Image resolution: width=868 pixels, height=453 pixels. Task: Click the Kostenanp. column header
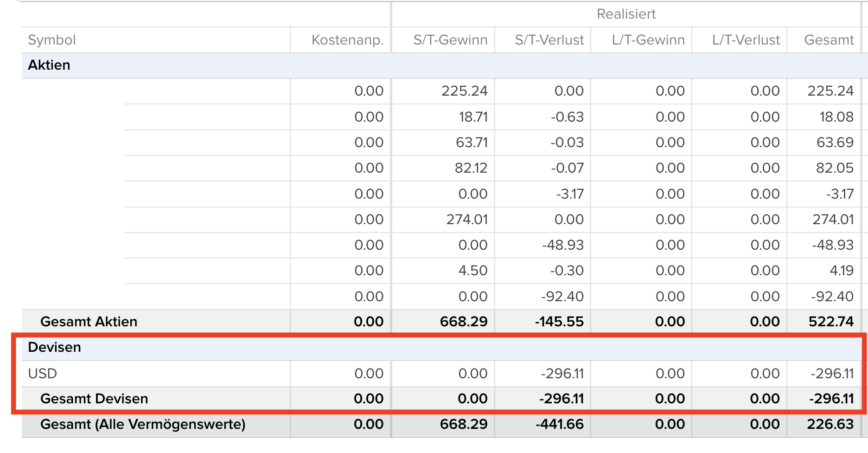[347, 40]
